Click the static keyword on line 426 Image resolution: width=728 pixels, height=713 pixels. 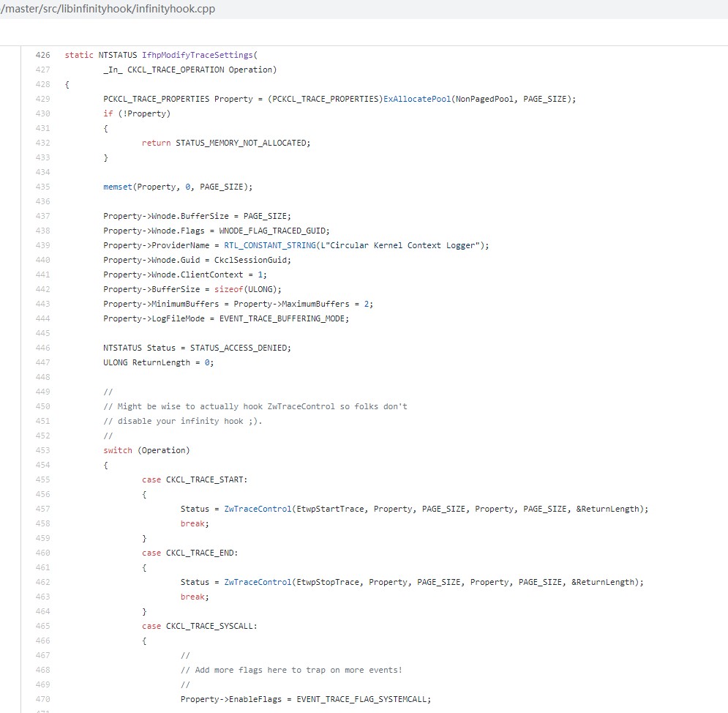click(x=79, y=55)
